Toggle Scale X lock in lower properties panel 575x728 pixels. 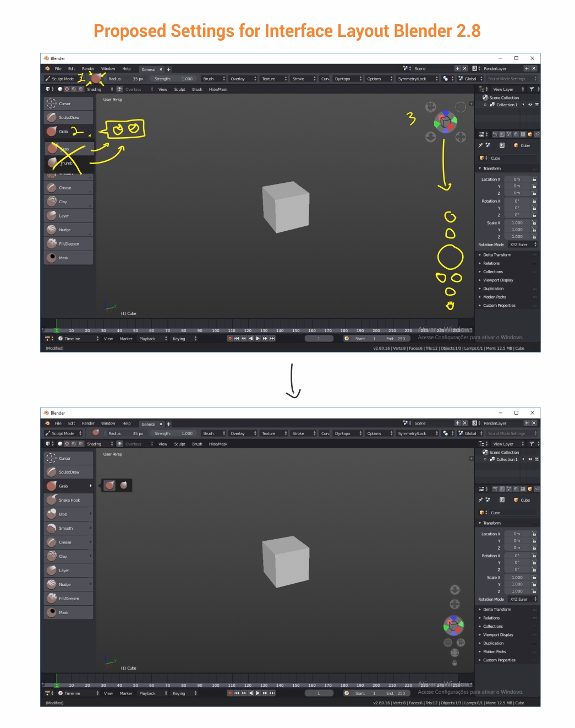[534, 578]
